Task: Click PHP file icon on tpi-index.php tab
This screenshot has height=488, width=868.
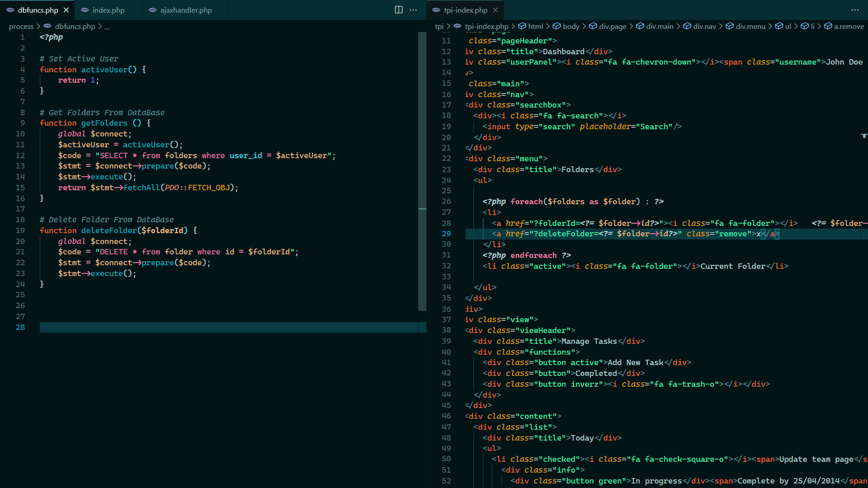Action: pyautogui.click(x=436, y=10)
